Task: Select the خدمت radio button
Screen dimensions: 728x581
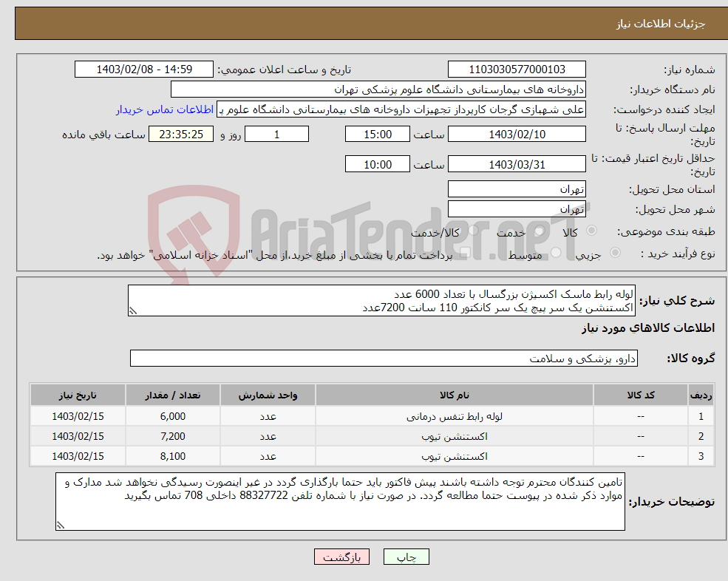Action: 540,231
